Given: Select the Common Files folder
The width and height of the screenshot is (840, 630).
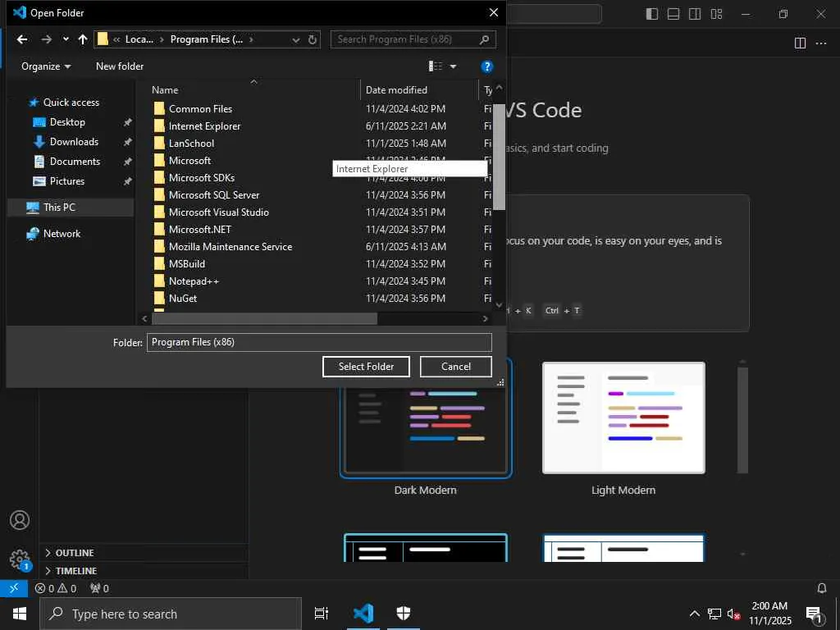Looking at the screenshot, I should click(x=200, y=109).
